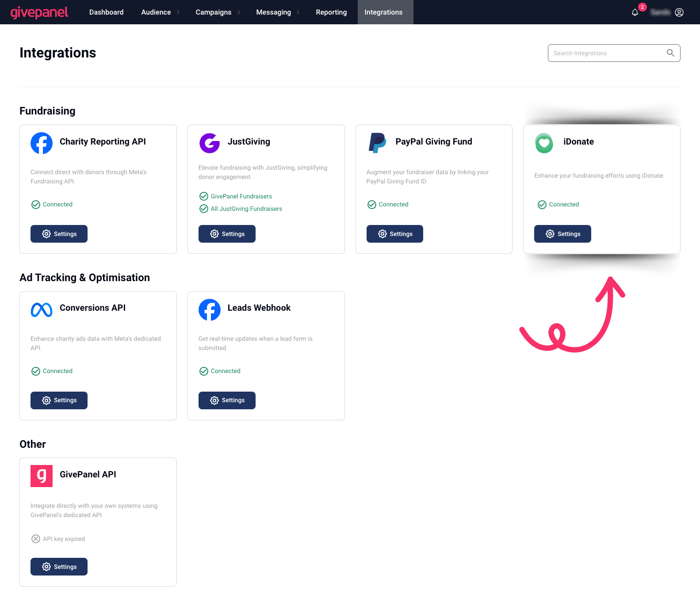Viewport: 700px width, 606px height.
Task: Click the PayPal Giving Fund title
Action: pyautogui.click(x=434, y=141)
